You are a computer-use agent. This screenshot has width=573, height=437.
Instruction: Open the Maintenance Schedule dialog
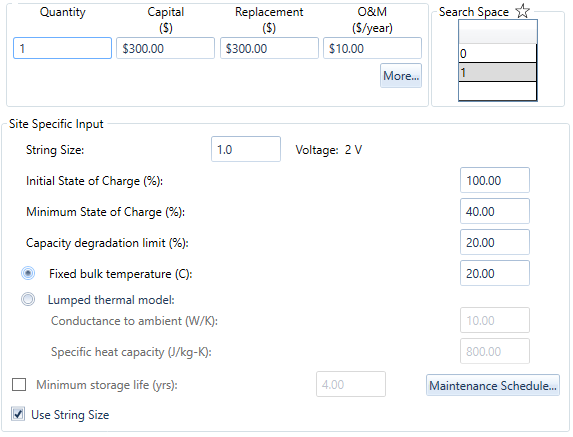pyautogui.click(x=493, y=385)
